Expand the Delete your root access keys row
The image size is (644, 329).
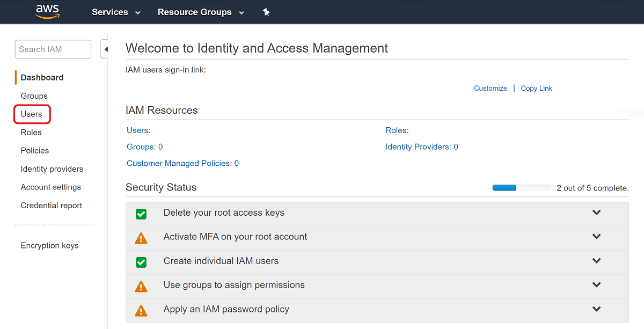point(596,213)
